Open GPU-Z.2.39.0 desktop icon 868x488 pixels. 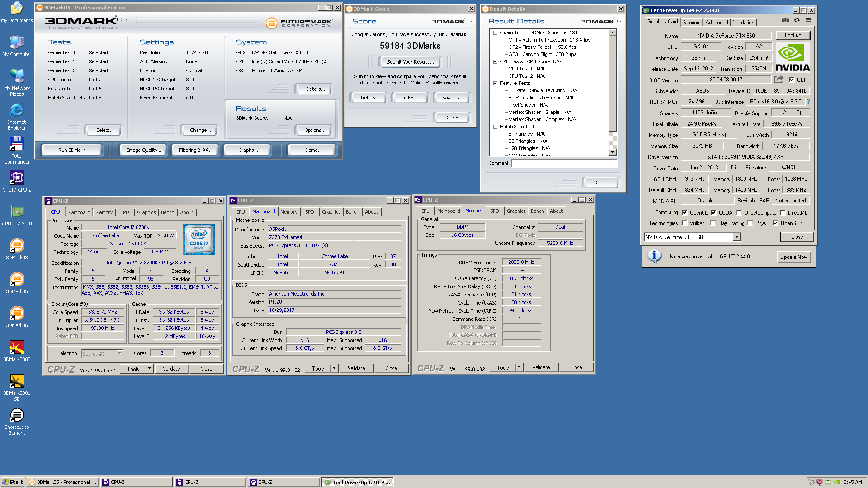17,216
